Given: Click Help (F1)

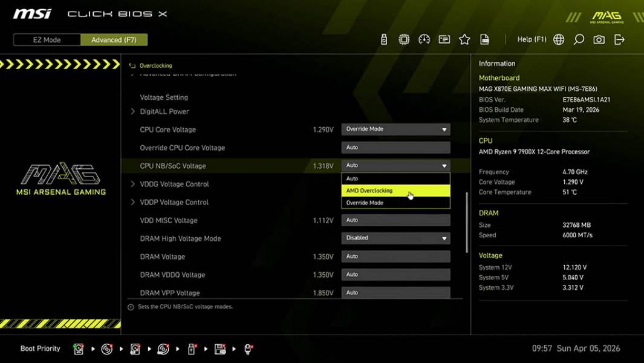Looking at the screenshot, I should (x=532, y=39).
